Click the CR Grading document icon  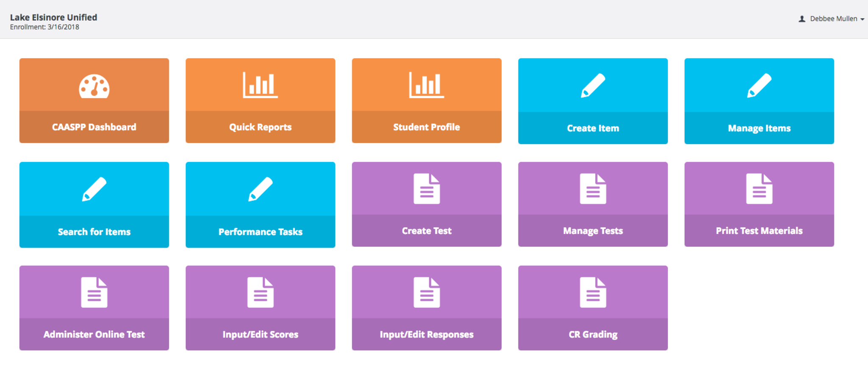coord(593,292)
